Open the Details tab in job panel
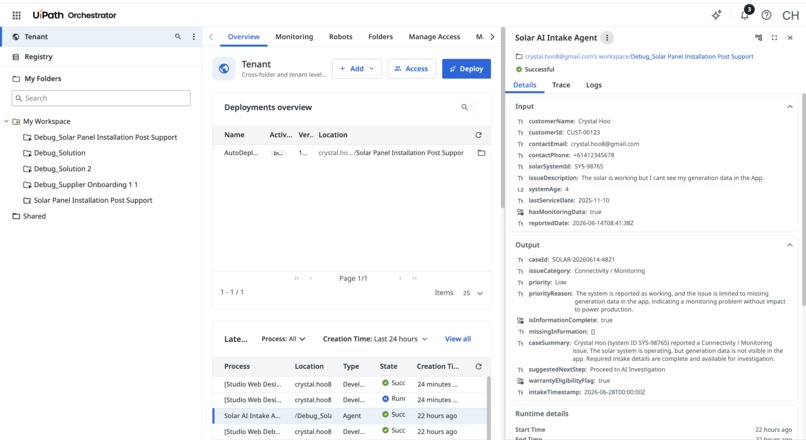 click(525, 85)
